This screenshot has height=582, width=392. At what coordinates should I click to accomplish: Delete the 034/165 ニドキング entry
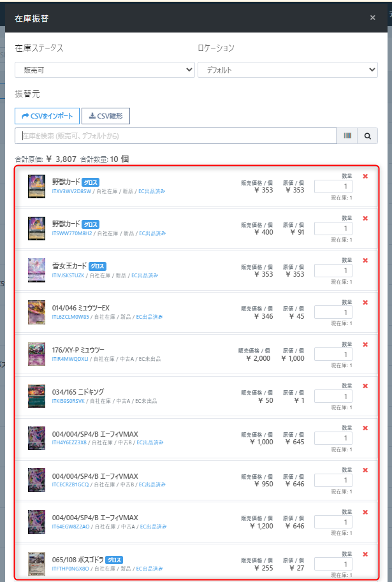point(365,386)
